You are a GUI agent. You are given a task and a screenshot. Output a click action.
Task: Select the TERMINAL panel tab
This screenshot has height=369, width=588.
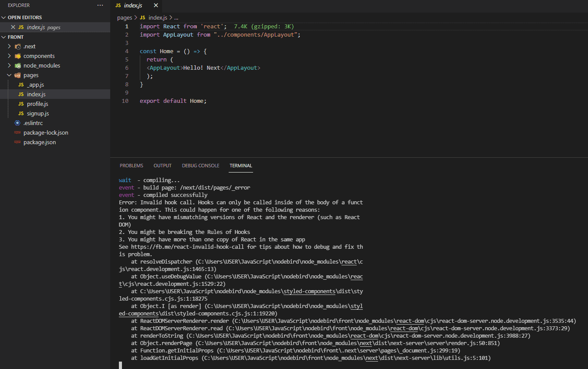(241, 166)
